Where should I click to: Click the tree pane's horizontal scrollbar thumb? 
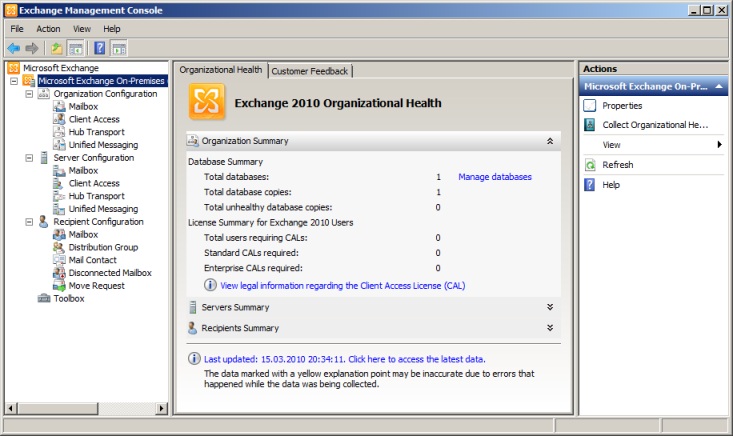coord(57,408)
